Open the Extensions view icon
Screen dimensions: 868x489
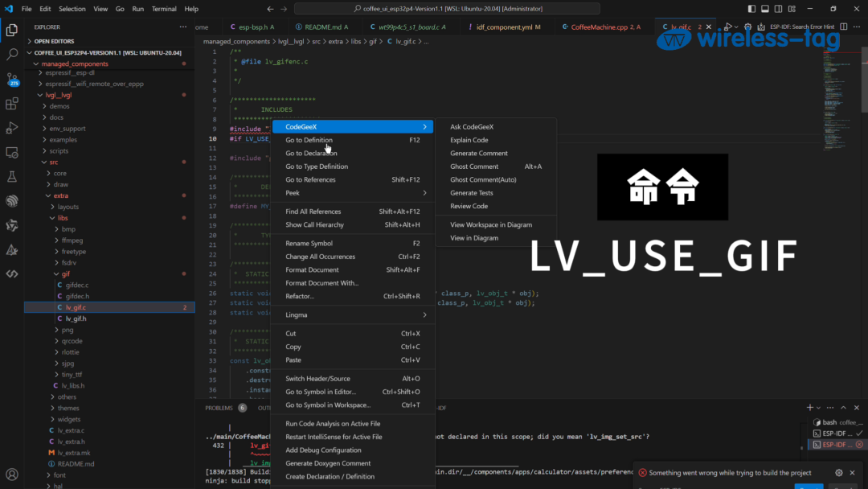(12, 104)
